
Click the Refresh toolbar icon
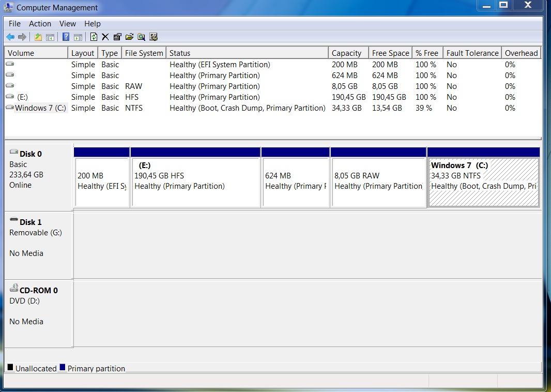coord(94,37)
